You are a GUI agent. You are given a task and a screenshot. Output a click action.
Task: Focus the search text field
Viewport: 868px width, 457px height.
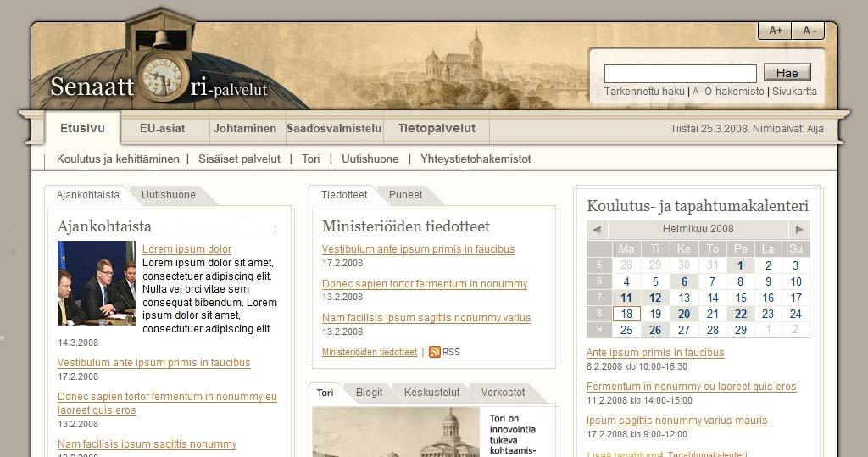click(x=681, y=73)
